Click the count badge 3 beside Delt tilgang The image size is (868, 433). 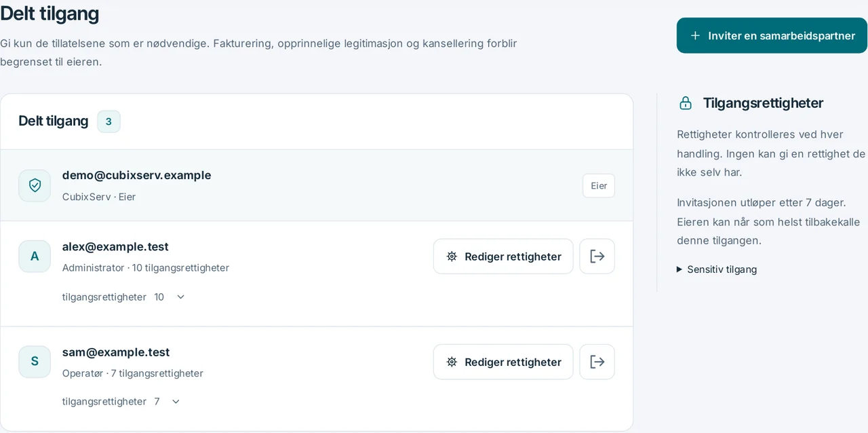pos(108,121)
